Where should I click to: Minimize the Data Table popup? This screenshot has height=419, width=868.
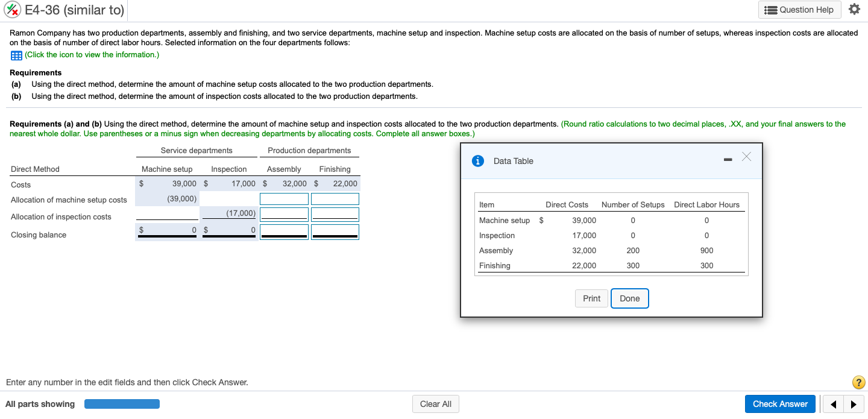click(728, 160)
